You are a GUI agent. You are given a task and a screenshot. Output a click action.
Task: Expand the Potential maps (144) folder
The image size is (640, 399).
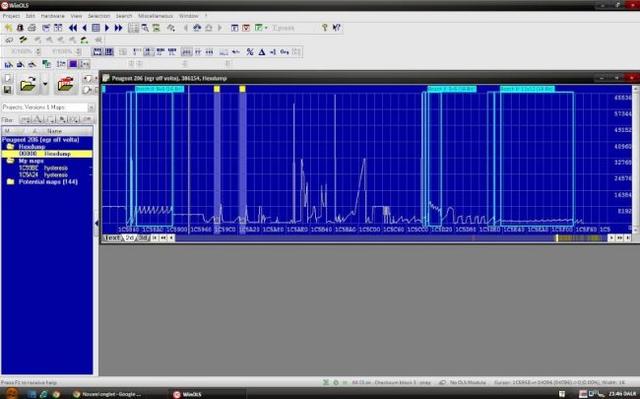(x=10, y=182)
